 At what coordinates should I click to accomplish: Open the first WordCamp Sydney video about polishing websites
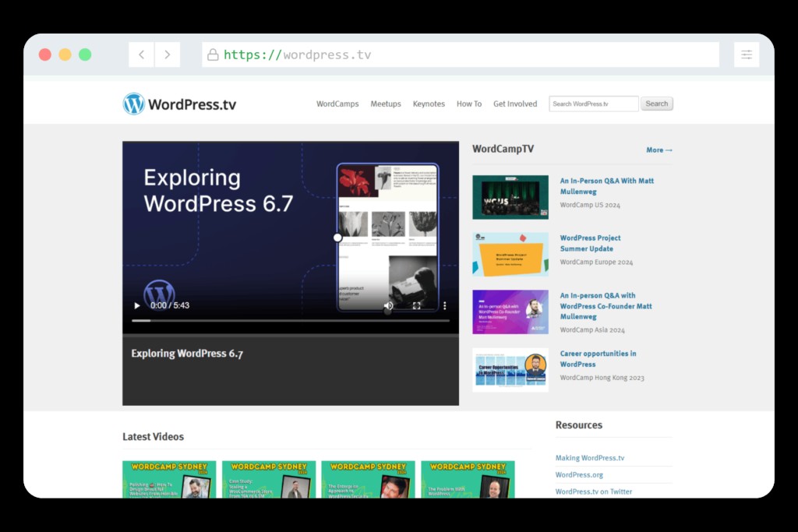click(x=169, y=479)
